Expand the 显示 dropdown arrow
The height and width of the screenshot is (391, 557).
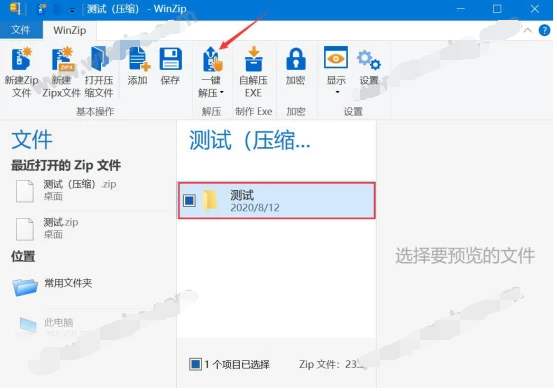337,92
